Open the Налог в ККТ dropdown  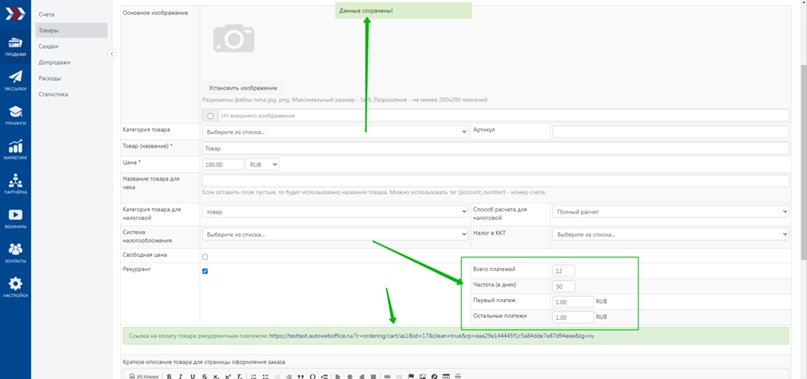(x=671, y=234)
